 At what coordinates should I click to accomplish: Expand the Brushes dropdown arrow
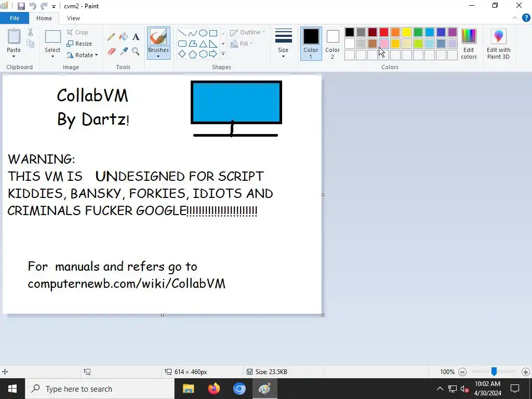pos(158,56)
